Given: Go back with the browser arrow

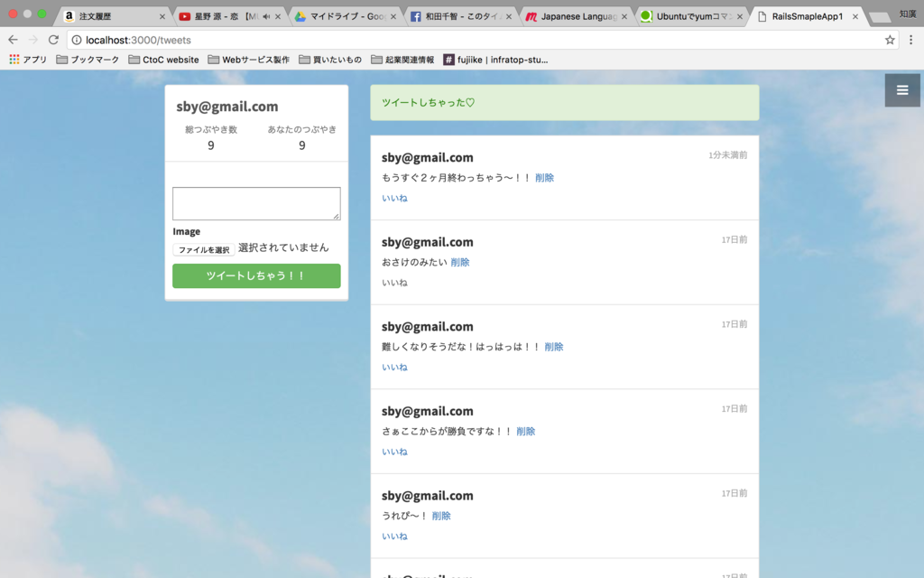Looking at the screenshot, I should [13, 40].
